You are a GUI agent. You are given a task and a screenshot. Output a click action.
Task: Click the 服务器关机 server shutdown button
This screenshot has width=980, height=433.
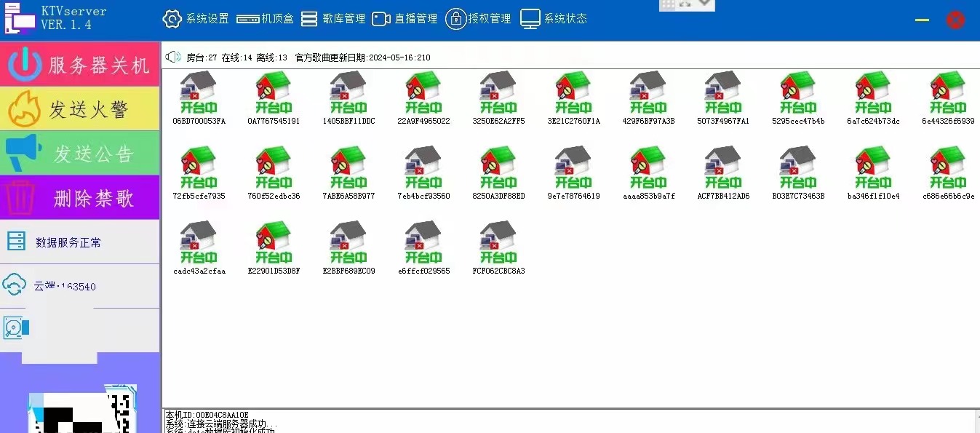coord(80,65)
